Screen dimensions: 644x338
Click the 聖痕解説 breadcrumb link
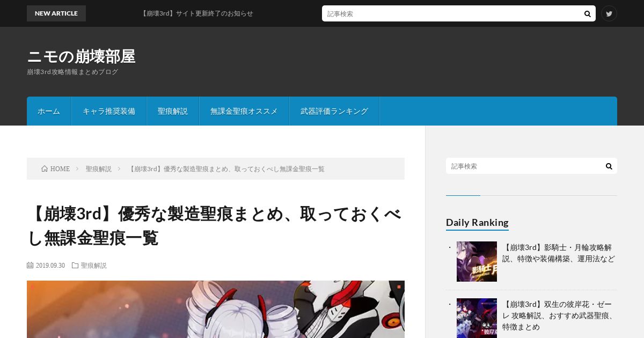99,169
